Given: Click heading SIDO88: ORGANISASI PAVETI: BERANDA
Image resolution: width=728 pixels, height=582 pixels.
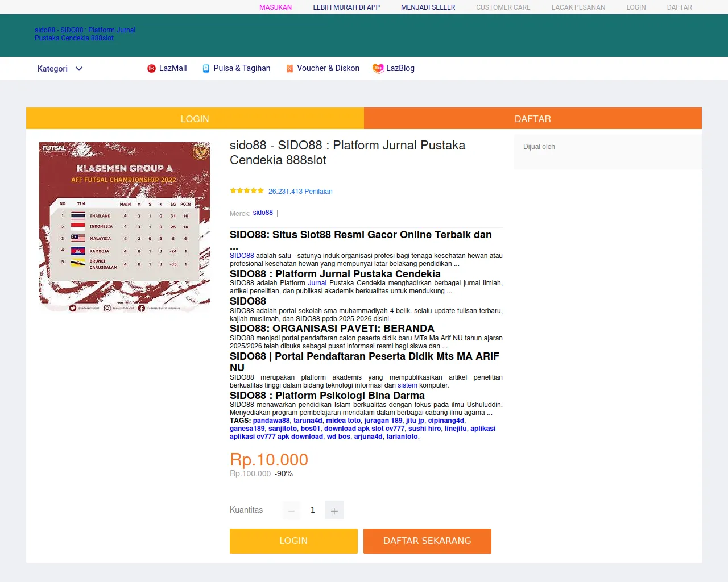Looking at the screenshot, I should (332, 329).
